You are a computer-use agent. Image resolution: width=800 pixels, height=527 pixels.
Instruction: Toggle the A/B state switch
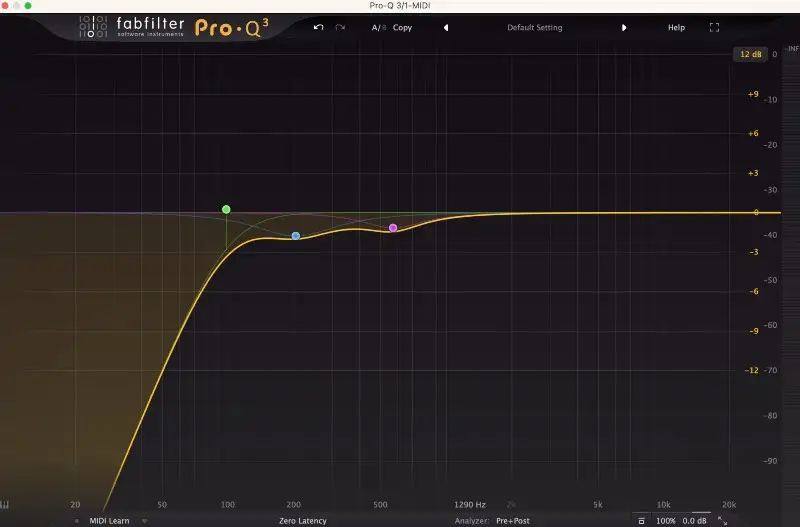[378, 27]
